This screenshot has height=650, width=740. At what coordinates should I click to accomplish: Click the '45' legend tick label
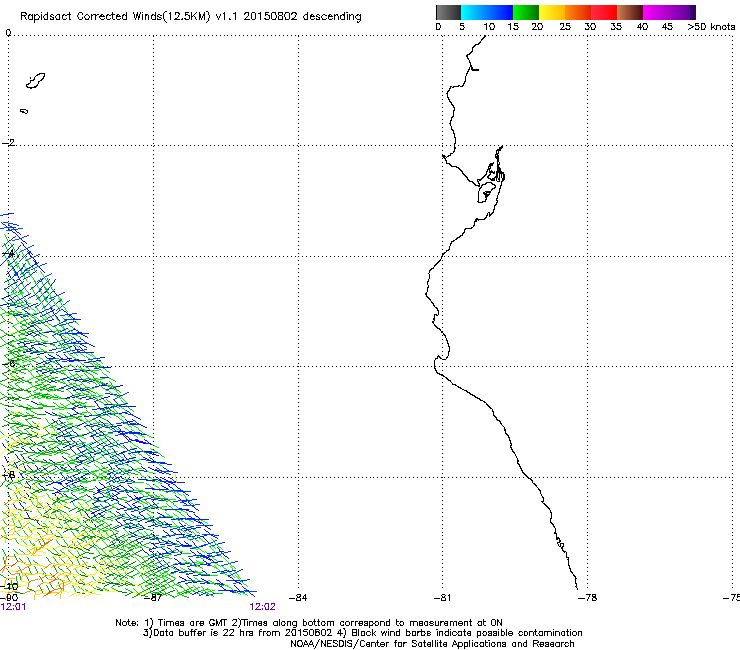667,26
